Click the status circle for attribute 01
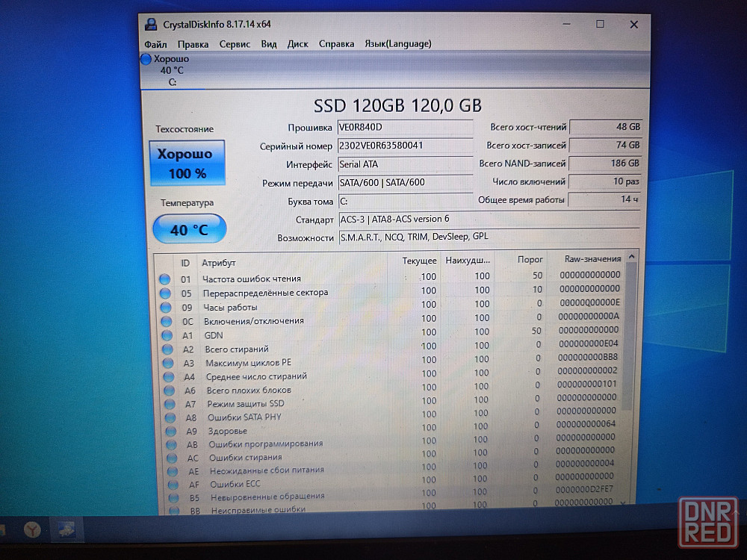 (165, 279)
